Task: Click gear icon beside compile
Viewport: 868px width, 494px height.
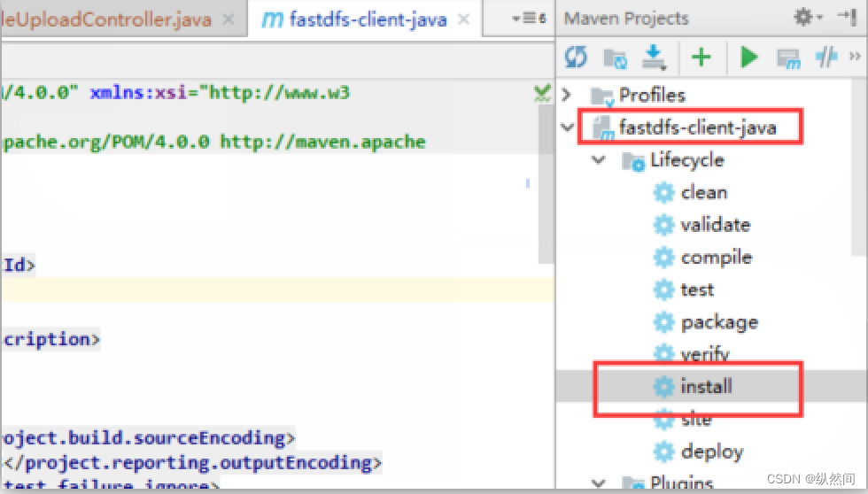Action: (x=663, y=258)
